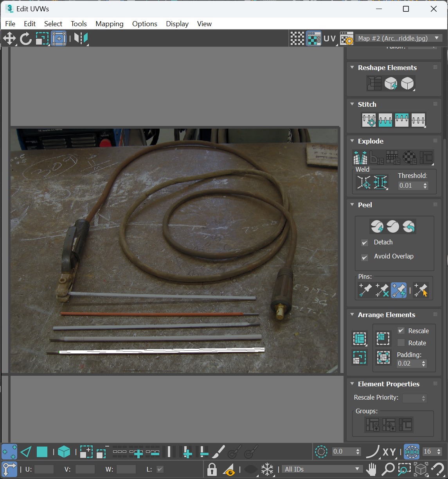Click the Select Pinned vertices icon

[421, 291]
